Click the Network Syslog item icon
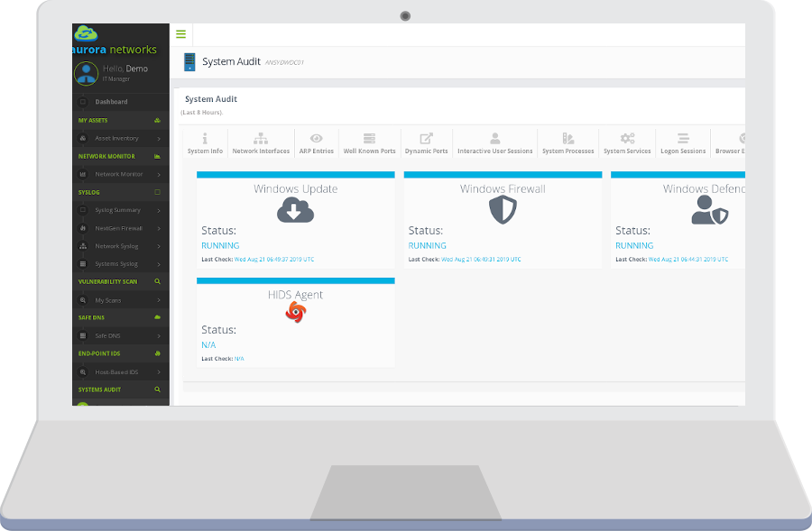 pyautogui.click(x=83, y=246)
